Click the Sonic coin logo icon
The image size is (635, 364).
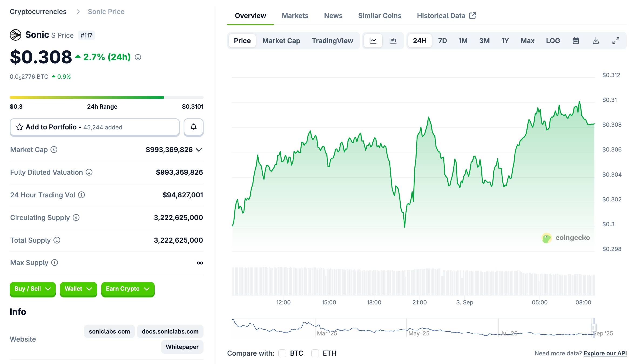tap(16, 35)
